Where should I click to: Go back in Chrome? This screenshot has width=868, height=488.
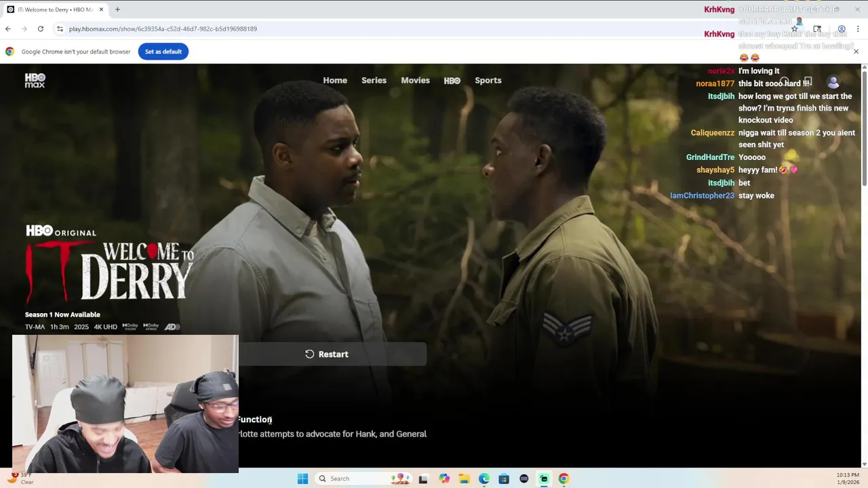[8, 28]
